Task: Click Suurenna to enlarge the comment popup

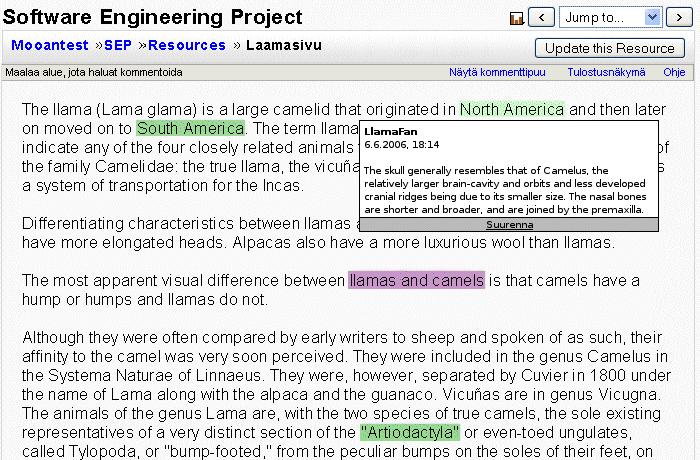Action: tap(509, 225)
